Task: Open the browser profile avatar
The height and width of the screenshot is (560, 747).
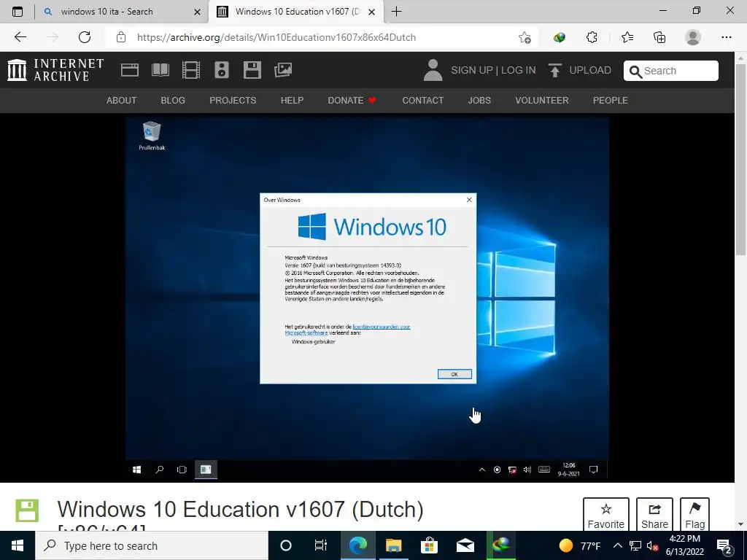Action: [x=693, y=37]
